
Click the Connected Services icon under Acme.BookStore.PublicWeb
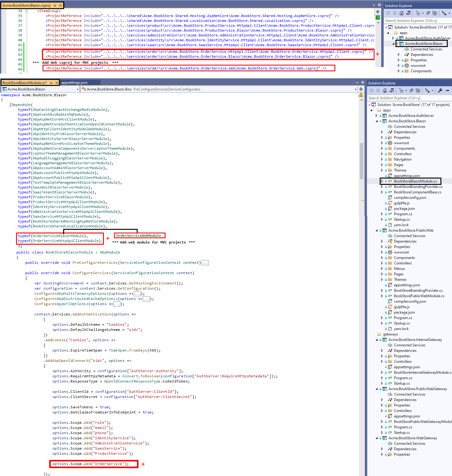390,236
